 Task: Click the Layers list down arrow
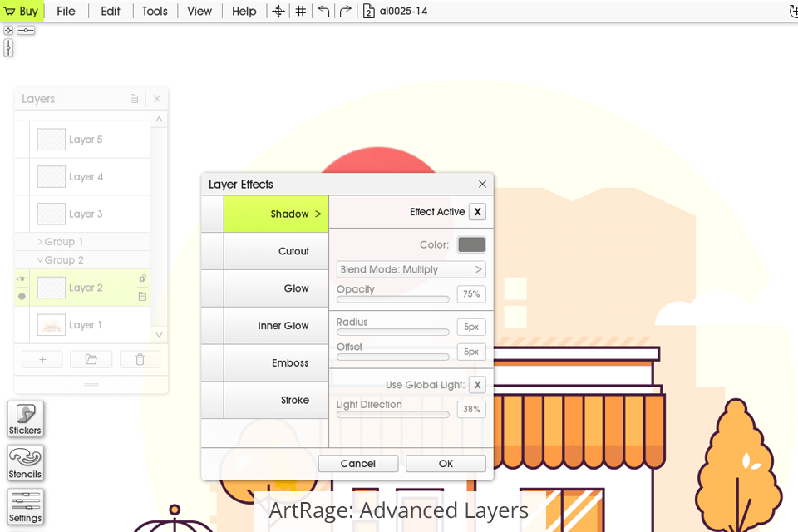159,335
